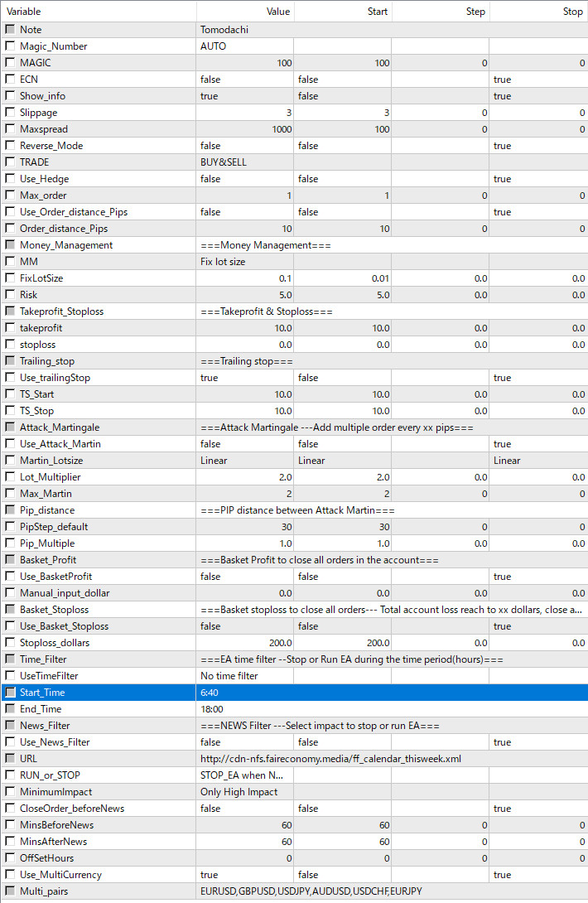Open the TRADE value BUY&SELL
The height and width of the screenshot is (903, 588).
tap(245, 162)
